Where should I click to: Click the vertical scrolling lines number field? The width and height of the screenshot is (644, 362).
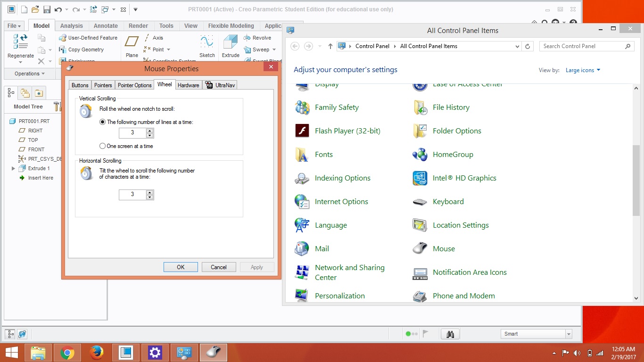click(132, 132)
